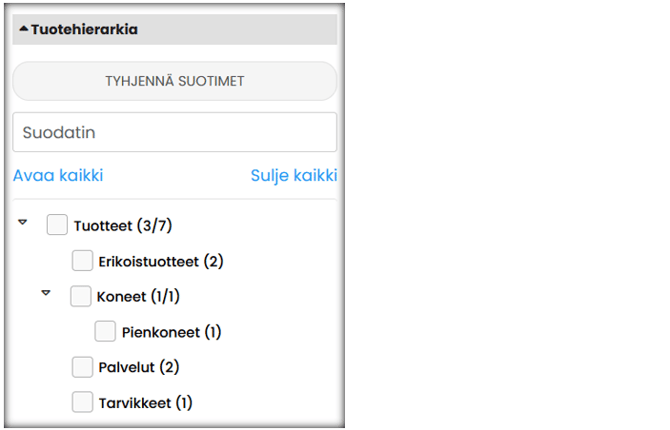670x430 pixels.
Task: Tick the Erikoistuotteet checkbox
Action: 82,262
